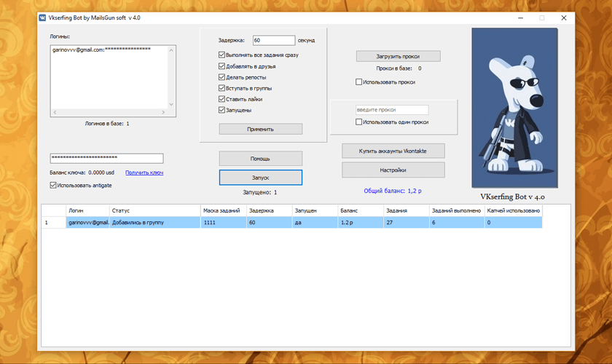612x364 pixels.
Task: Click 'Запущен' column header
Action: [315, 210]
